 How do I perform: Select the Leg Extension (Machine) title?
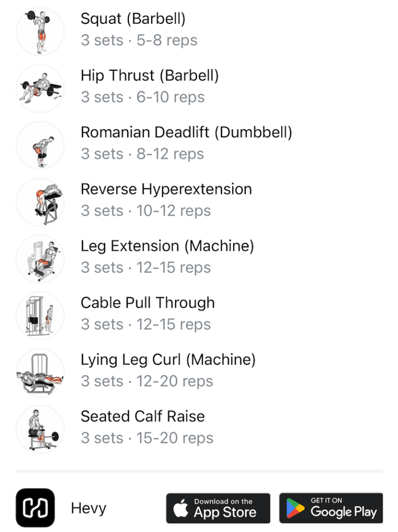[167, 246]
